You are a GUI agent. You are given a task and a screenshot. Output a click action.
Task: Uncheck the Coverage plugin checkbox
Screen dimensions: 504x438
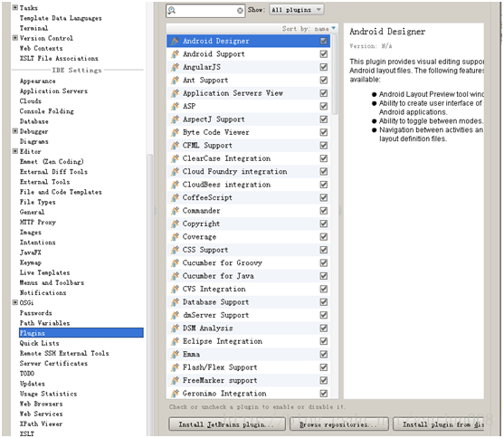[324, 237]
